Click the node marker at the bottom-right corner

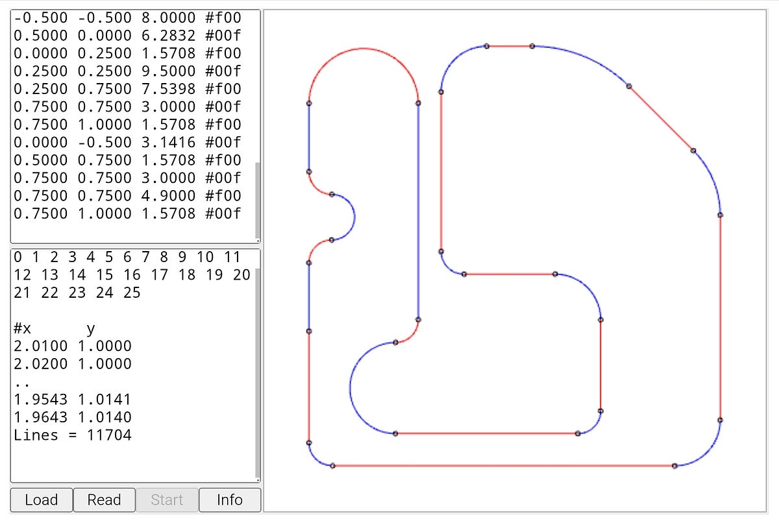pyautogui.click(x=719, y=420)
